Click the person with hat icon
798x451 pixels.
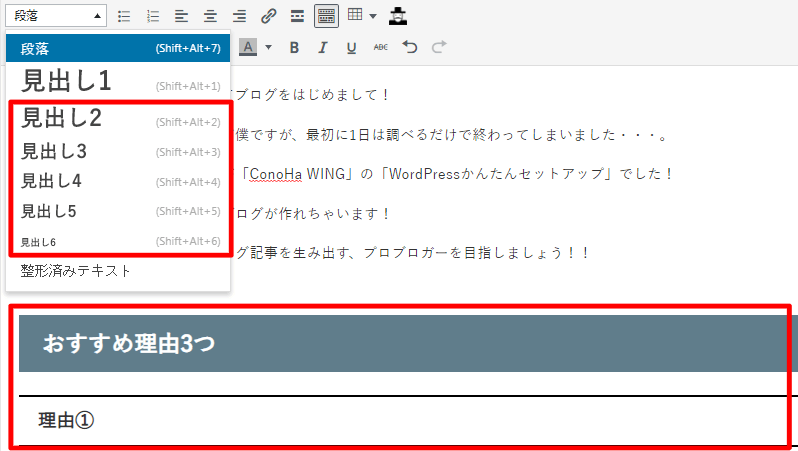pos(398,16)
